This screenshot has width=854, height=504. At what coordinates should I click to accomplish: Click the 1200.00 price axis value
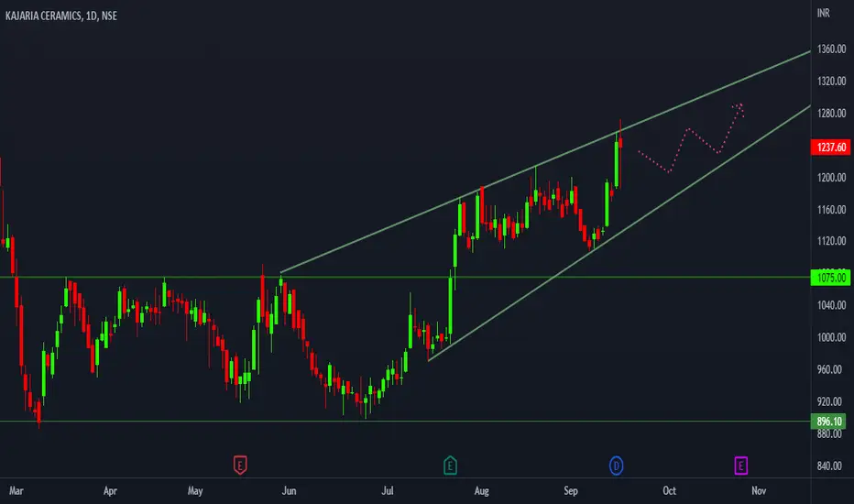[x=831, y=178]
